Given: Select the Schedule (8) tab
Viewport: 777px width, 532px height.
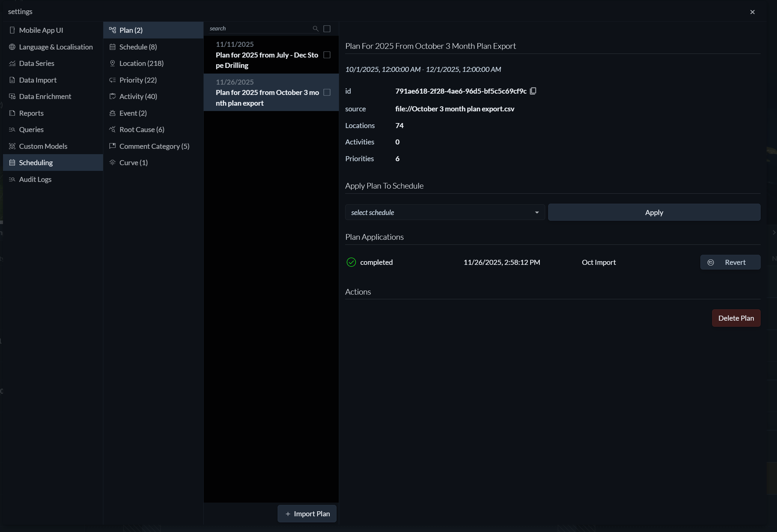Looking at the screenshot, I should pyautogui.click(x=153, y=47).
